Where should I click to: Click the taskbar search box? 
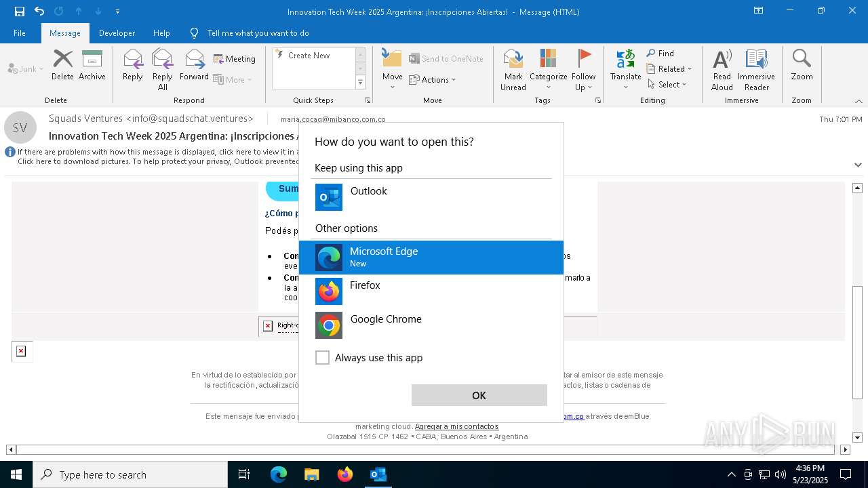point(130,474)
